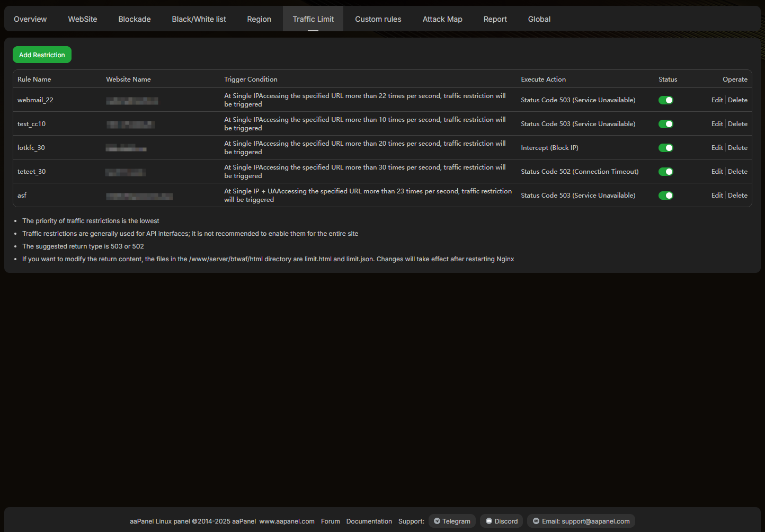Click the Discord support icon
The height and width of the screenshot is (532, 765).
(x=489, y=521)
